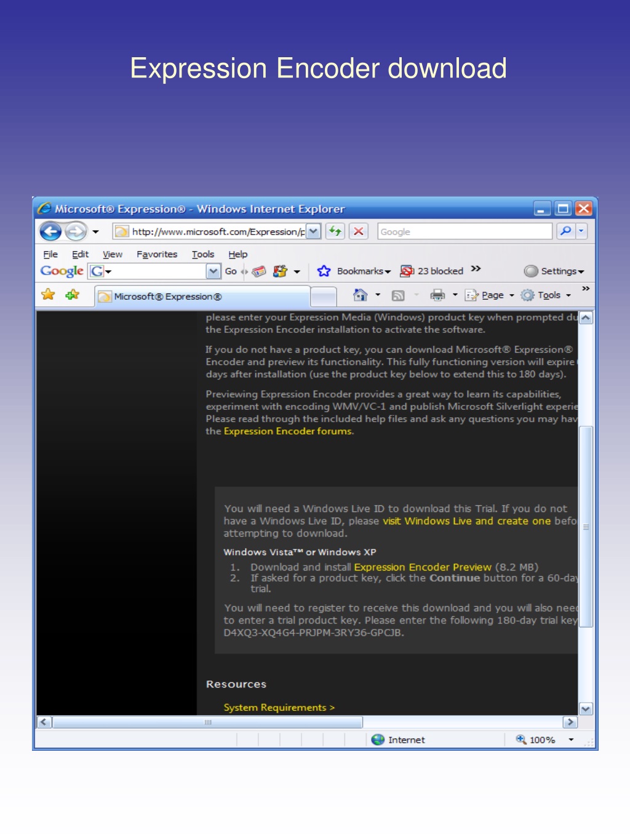
Task: Show more Google toolbar buttons chevron
Action: (476, 269)
